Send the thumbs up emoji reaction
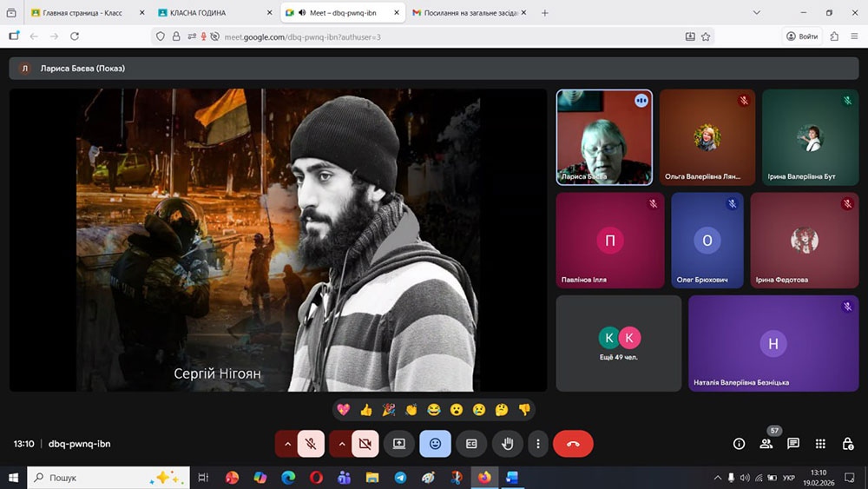The width and height of the screenshot is (868, 489). 366,409
